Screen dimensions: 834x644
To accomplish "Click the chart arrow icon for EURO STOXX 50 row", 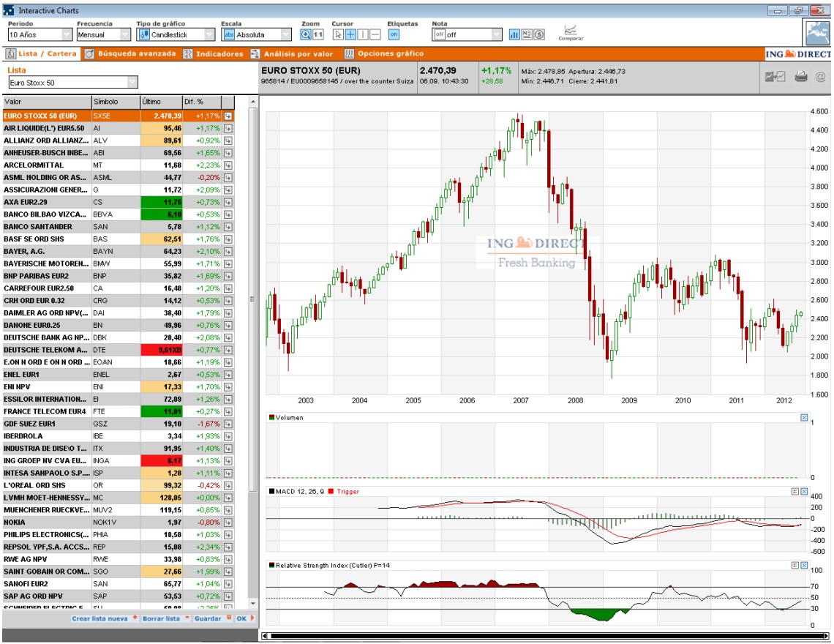I will click(x=228, y=116).
